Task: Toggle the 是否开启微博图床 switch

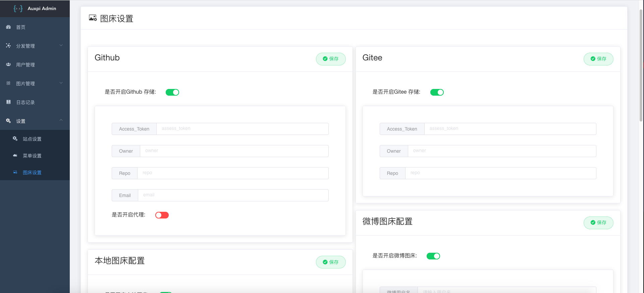Action: coord(433,256)
